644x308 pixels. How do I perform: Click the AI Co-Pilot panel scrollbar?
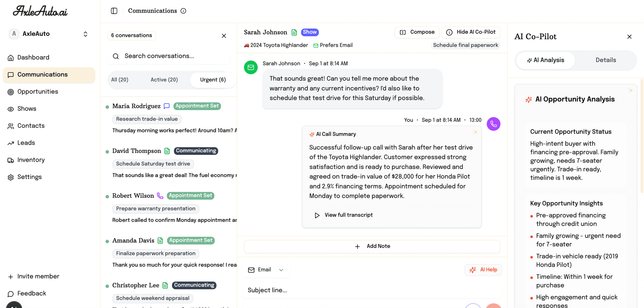642,135
